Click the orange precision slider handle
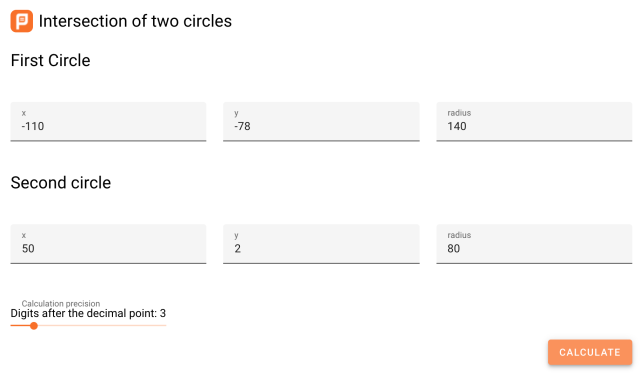 pyautogui.click(x=34, y=326)
